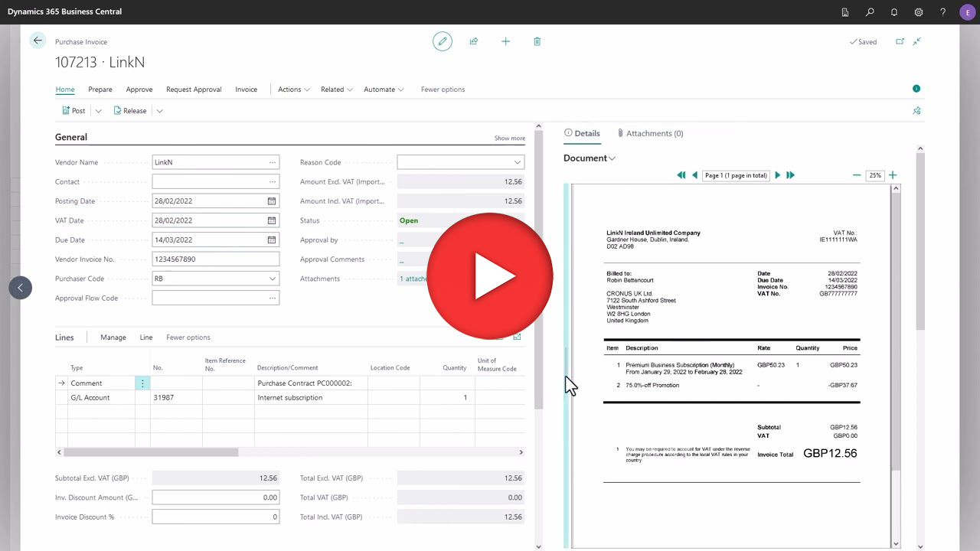
Task: Open the settings gear
Action: [x=919, y=12]
